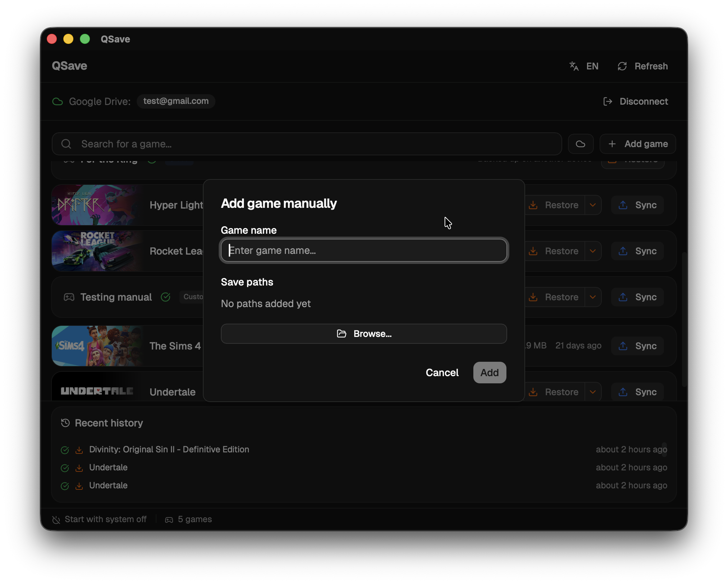
Task: Click Restore for Testing manual
Action: coord(555,297)
